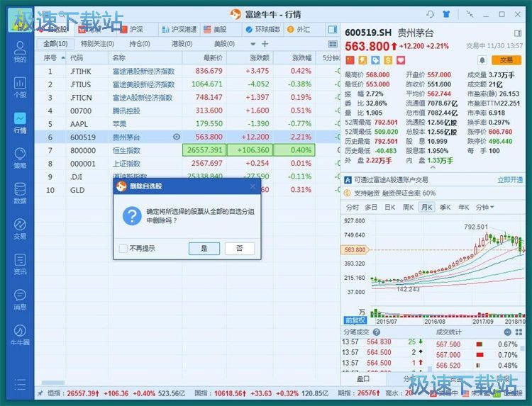Switch watchlist view mode grid icon
This screenshot has height=406, width=532.
[x=333, y=44]
